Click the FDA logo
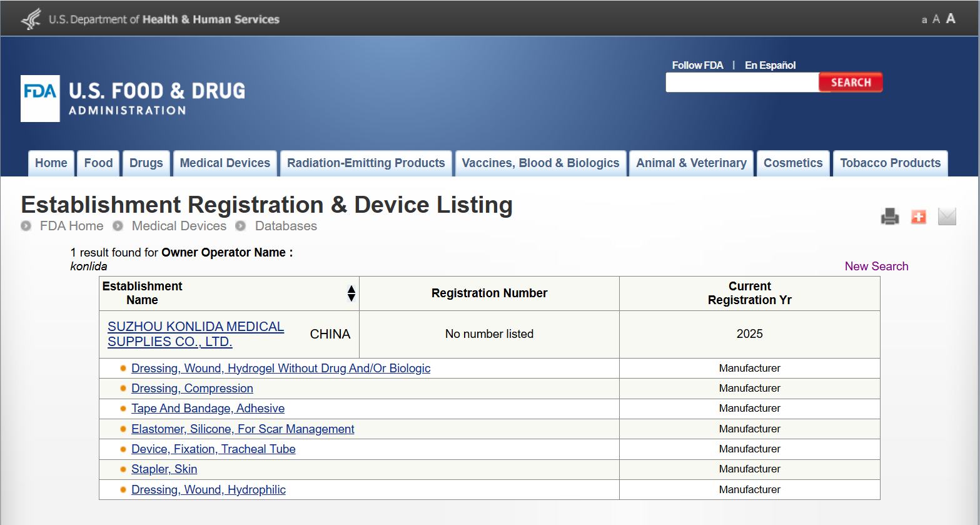Screen dimensions: 980x525 point(40,98)
